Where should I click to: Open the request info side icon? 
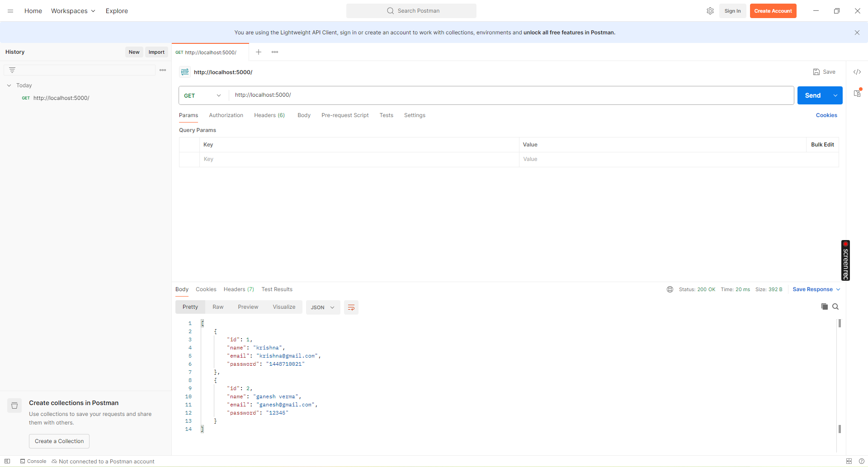857,93
